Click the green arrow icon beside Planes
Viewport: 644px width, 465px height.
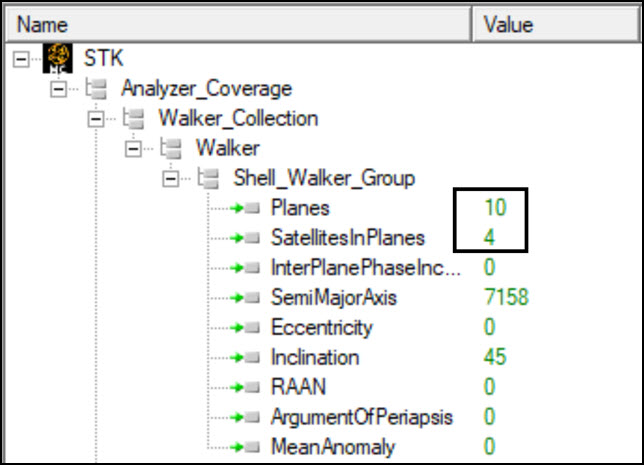(x=245, y=208)
